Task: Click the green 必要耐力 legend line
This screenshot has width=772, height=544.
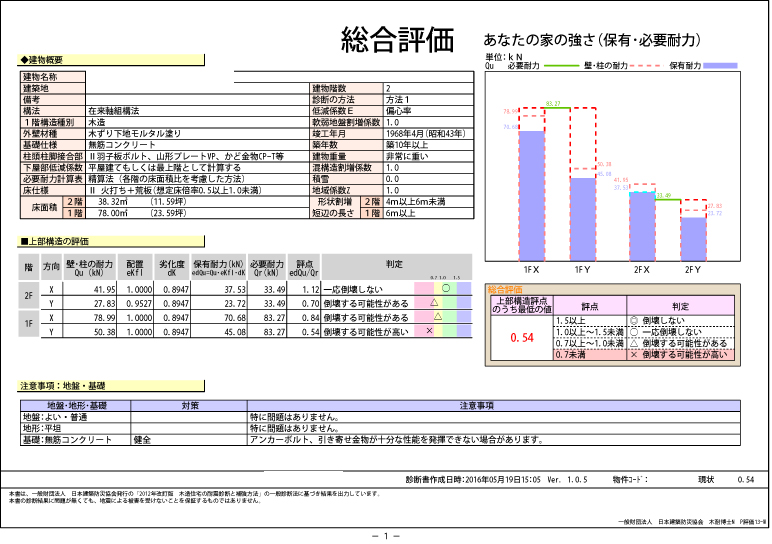Action: pyautogui.click(x=560, y=65)
